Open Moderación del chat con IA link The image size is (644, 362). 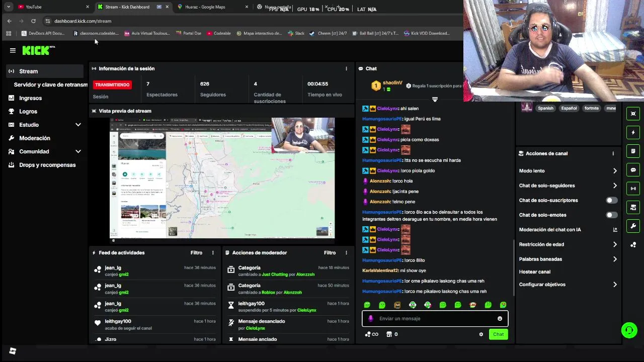(x=568, y=230)
